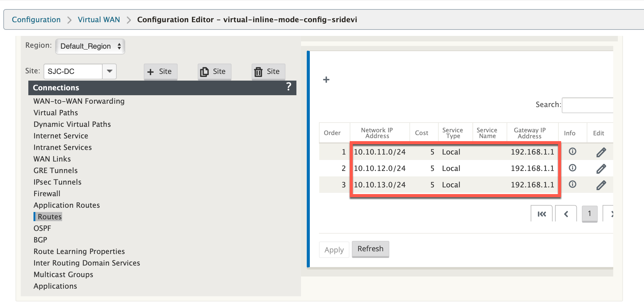
Task: Edit route 10.10.13.0/24 with pencil icon
Action: click(x=601, y=185)
